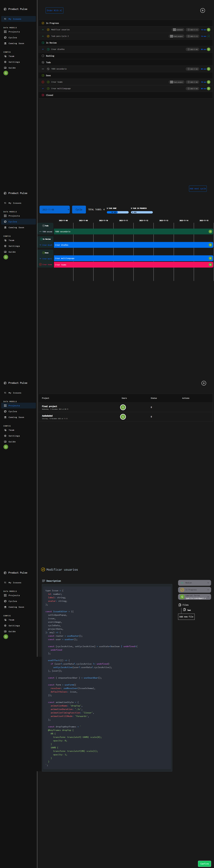214x868 pixels.
Task: Click the highlighted Cycles item in timeline screen sidebar
Action: (x=18, y=222)
